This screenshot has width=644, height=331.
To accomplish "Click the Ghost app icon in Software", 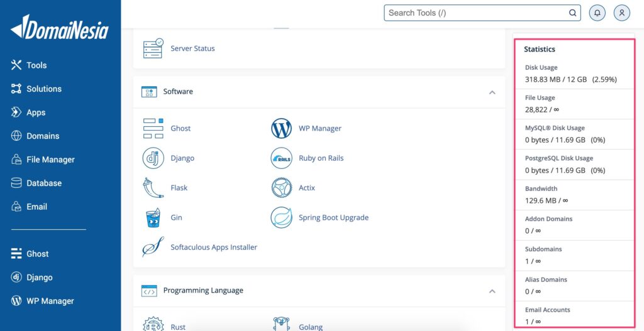I will (153, 128).
